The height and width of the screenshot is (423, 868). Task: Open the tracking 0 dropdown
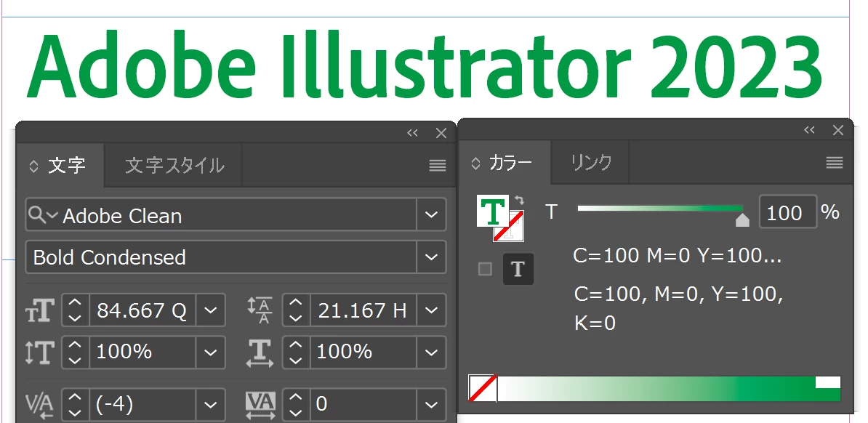(x=432, y=405)
